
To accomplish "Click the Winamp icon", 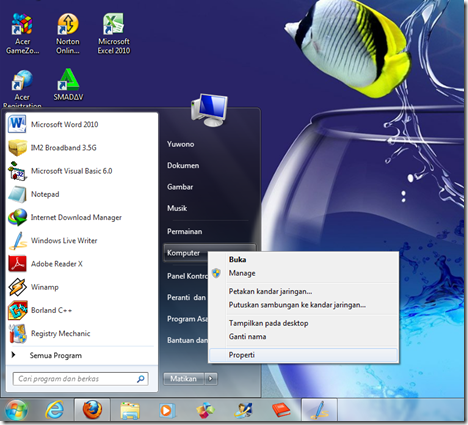I will click(x=17, y=287).
